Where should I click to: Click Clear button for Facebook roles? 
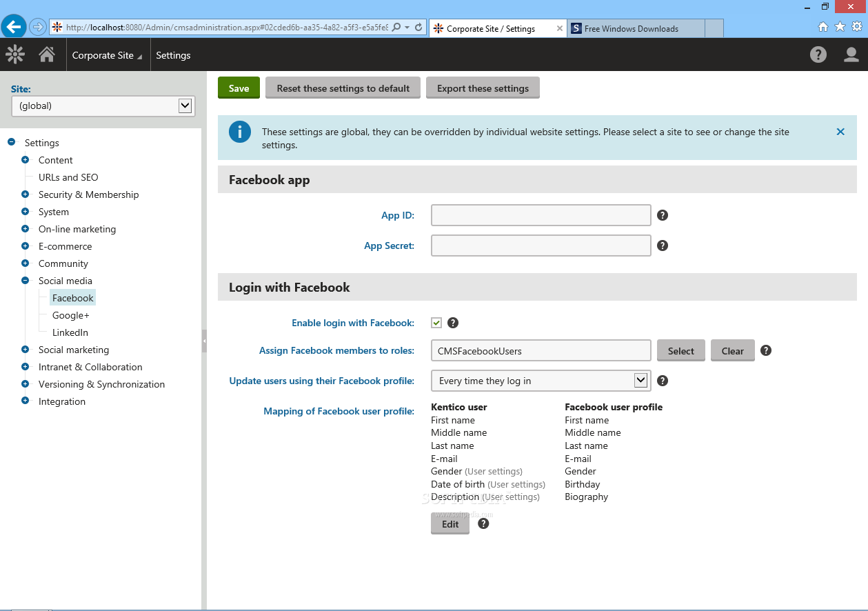[733, 350]
